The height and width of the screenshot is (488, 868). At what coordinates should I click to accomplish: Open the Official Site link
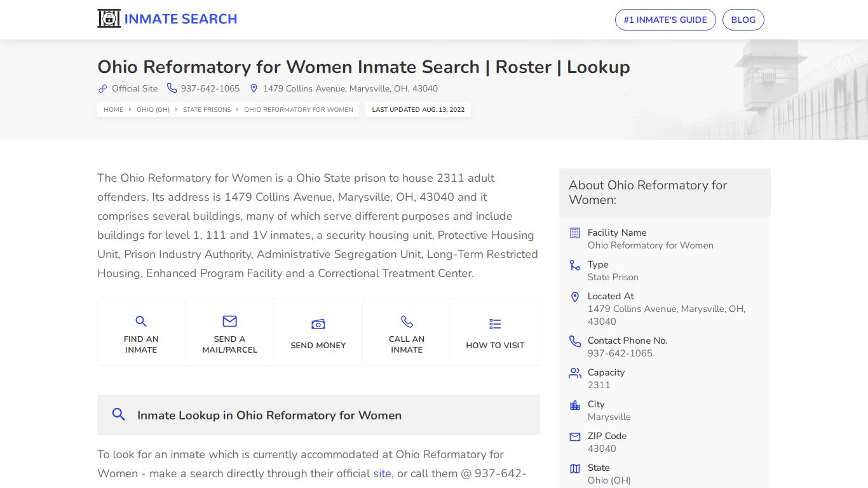[x=135, y=88]
